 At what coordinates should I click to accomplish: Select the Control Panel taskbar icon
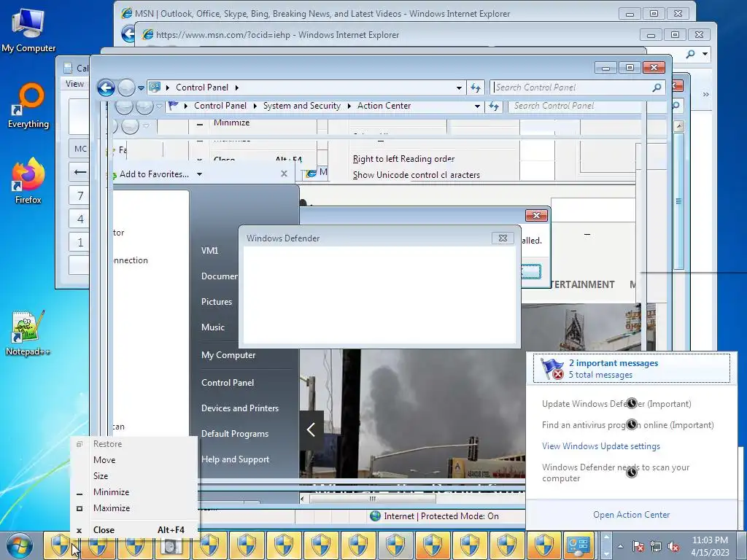pyautogui.click(x=578, y=545)
